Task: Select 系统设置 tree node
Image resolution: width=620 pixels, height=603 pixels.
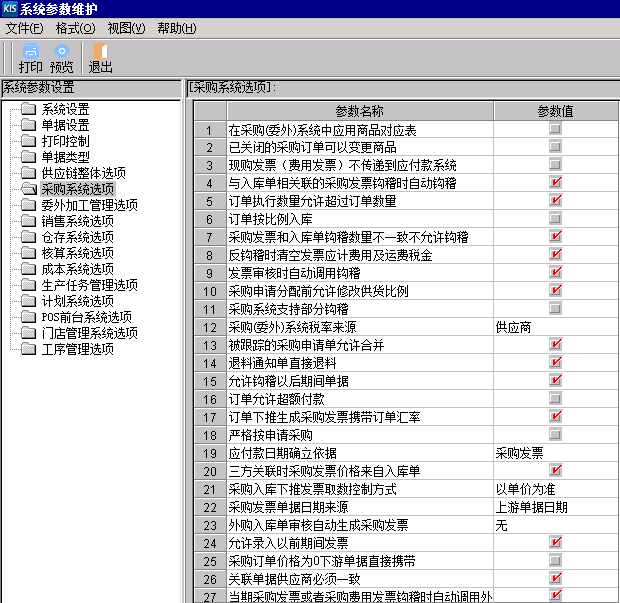Action: tap(66, 109)
